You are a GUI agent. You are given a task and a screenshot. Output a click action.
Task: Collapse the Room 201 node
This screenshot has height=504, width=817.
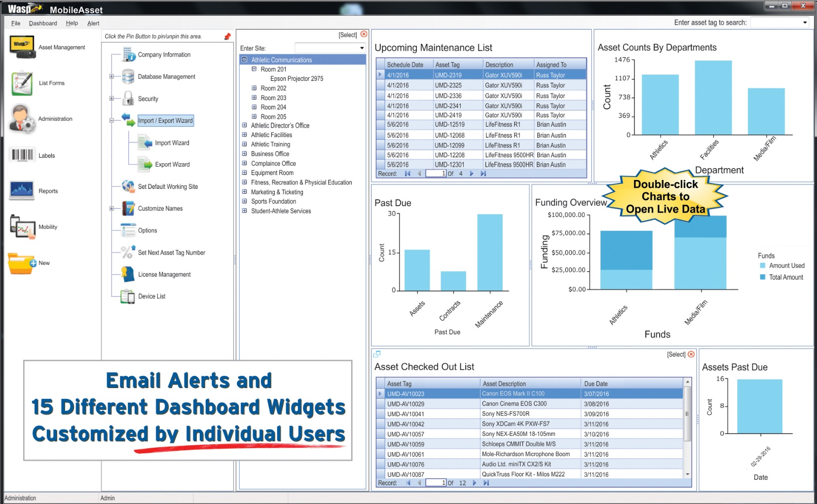pyautogui.click(x=254, y=69)
